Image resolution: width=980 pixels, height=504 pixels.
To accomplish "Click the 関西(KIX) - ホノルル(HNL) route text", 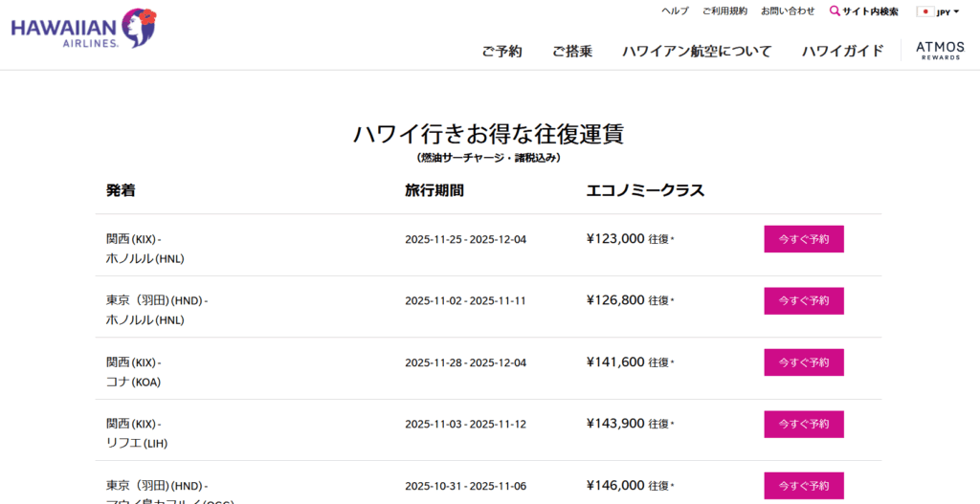I will click(145, 249).
